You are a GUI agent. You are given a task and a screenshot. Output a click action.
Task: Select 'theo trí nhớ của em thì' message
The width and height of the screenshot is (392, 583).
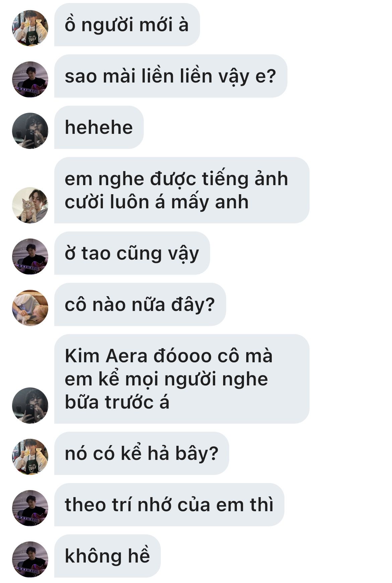pos(169,505)
